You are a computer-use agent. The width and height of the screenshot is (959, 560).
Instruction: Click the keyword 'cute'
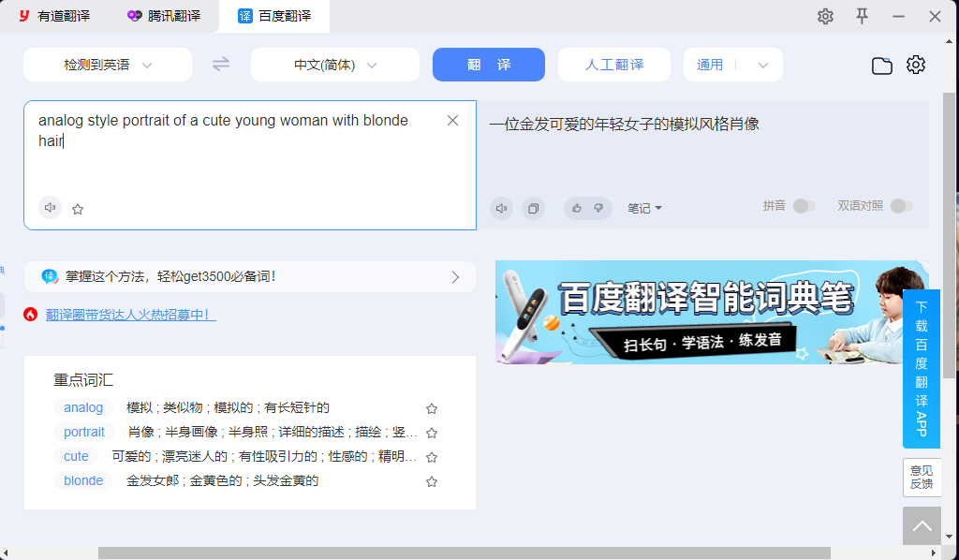coord(77,457)
